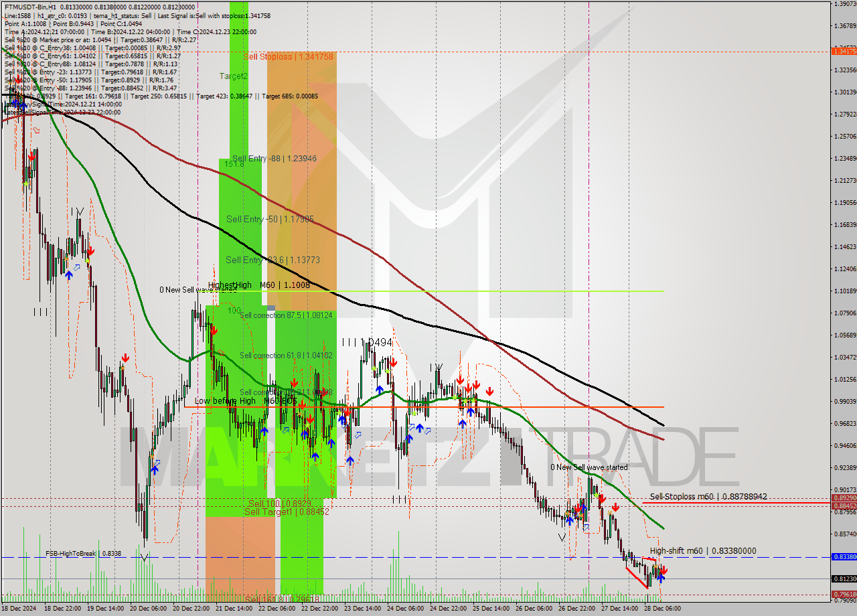Screen dimensions: 857x616
Task: Select the 'Sell Target1 | 0.88452' label
Action: pyautogui.click(x=287, y=512)
